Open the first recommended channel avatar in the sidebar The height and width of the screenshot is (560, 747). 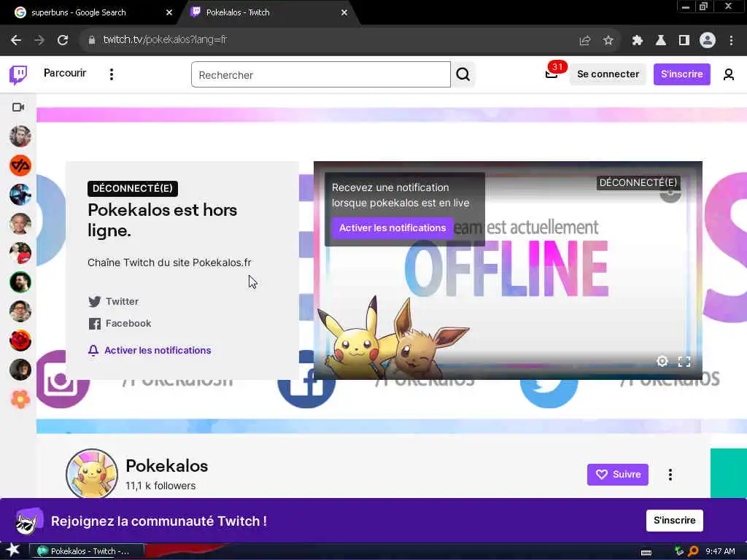pyautogui.click(x=20, y=136)
